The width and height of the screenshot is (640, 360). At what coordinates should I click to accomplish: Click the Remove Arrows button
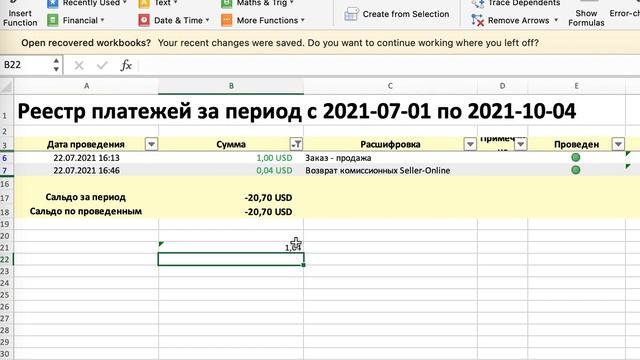(x=510, y=20)
